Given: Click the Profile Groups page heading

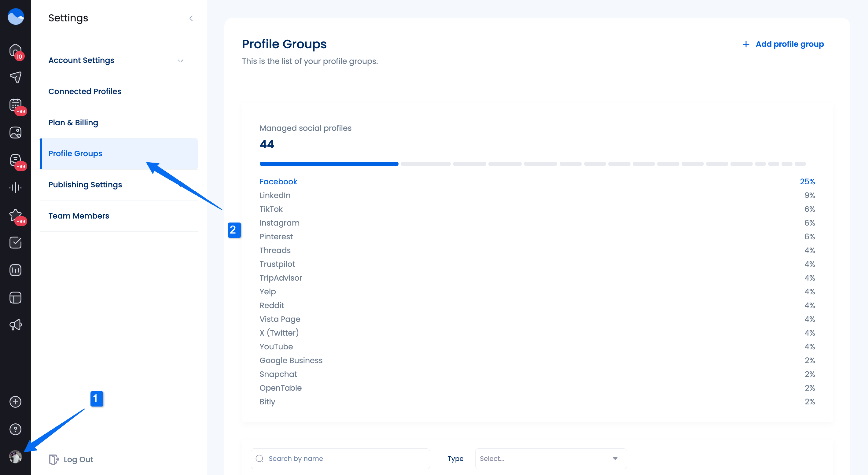Looking at the screenshot, I should pos(284,44).
